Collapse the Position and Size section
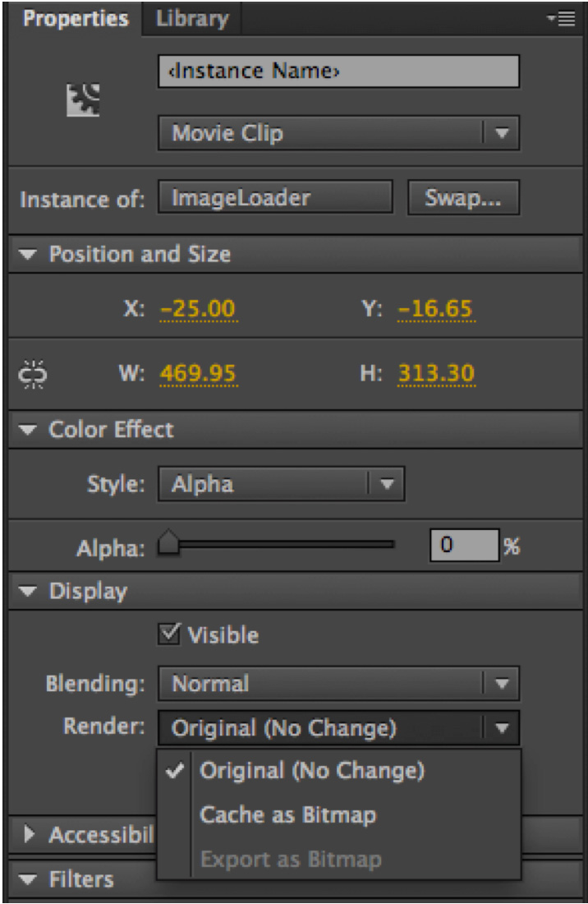Screen dimensions: 588x904 point(30,255)
